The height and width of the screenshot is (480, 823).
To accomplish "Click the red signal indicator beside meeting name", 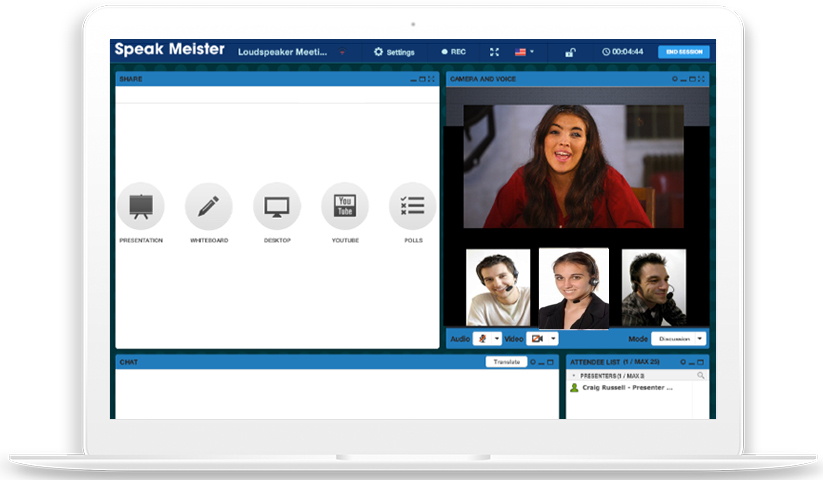I will (342, 52).
